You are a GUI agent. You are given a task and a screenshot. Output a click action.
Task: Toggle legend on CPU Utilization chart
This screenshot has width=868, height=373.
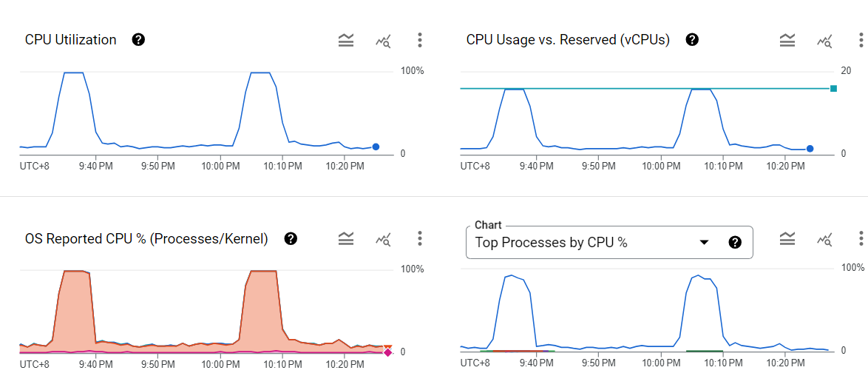[346, 40]
